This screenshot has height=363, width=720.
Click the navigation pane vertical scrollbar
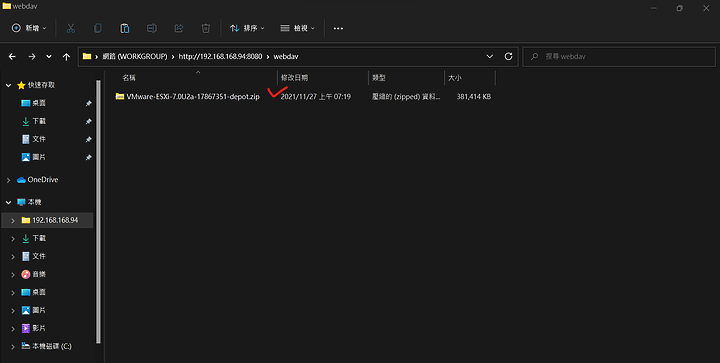point(98,211)
